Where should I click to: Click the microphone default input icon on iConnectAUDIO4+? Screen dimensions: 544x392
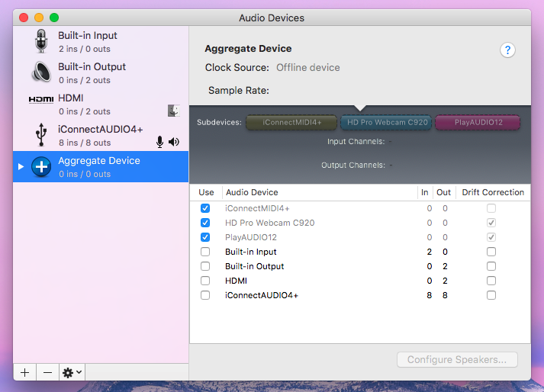(159, 142)
